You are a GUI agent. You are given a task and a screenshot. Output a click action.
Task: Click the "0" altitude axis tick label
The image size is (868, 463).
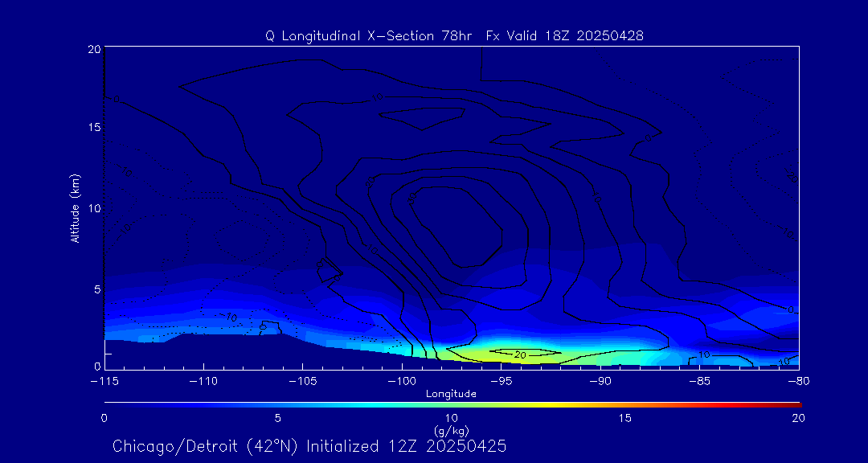(97, 366)
